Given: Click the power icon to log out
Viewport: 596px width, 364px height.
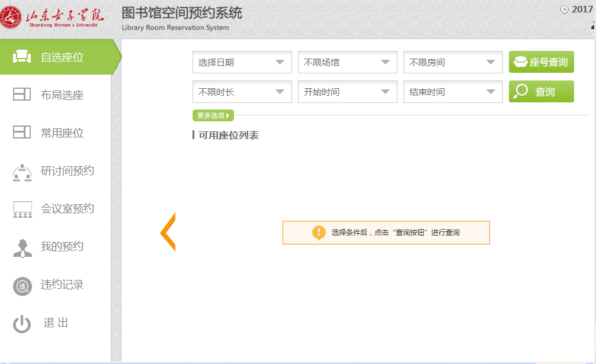Looking at the screenshot, I should 22,324.
